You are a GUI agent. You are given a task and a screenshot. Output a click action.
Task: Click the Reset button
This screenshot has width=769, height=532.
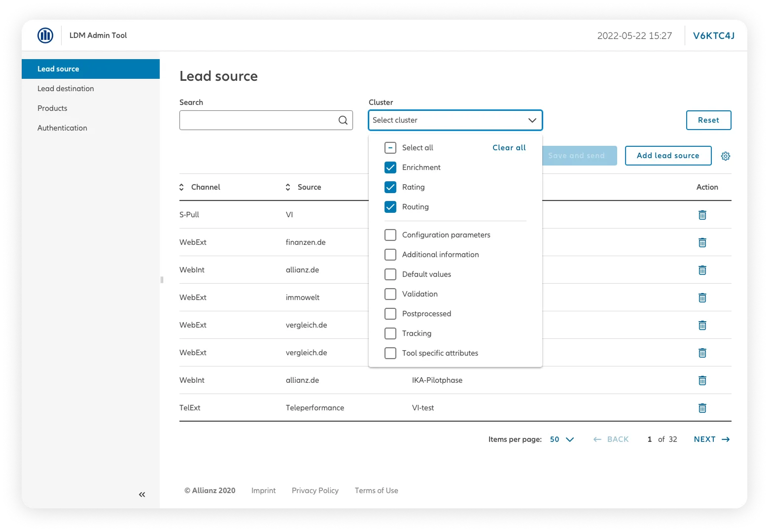pyautogui.click(x=708, y=120)
